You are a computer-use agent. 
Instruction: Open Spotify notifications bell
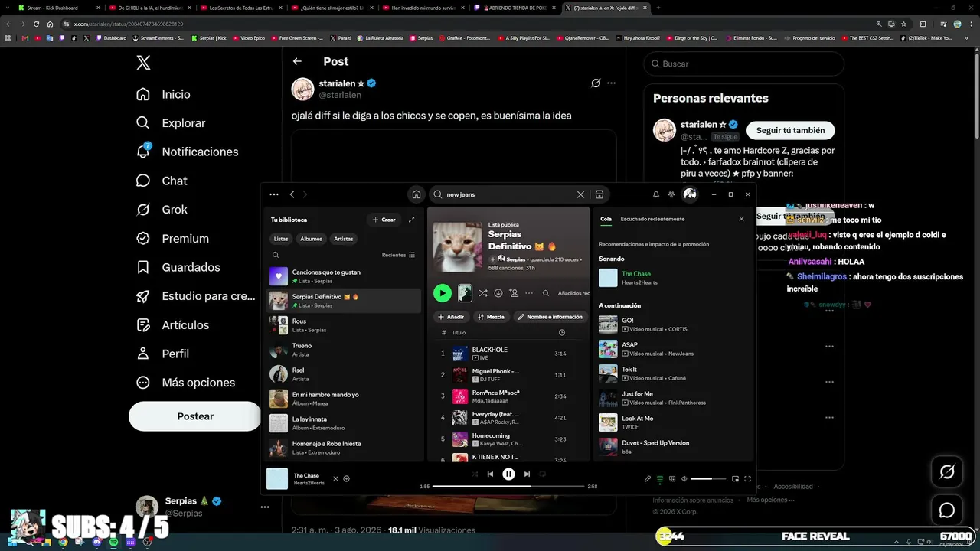[656, 194]
